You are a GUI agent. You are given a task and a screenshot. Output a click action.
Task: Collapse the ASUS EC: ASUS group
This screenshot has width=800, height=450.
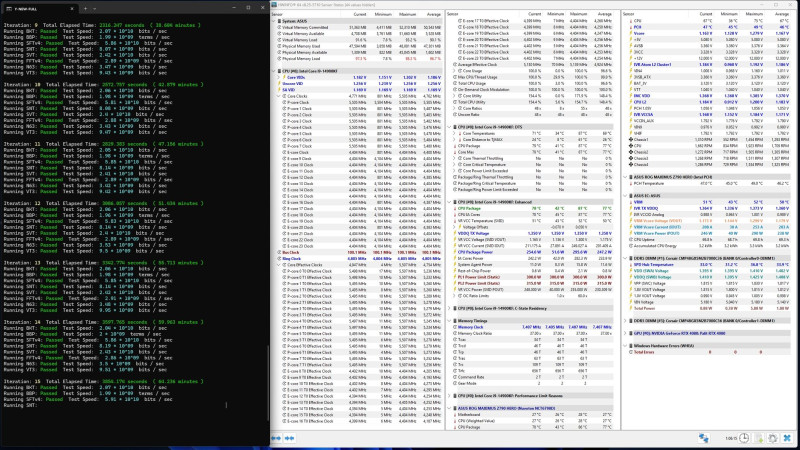[626, 195]
